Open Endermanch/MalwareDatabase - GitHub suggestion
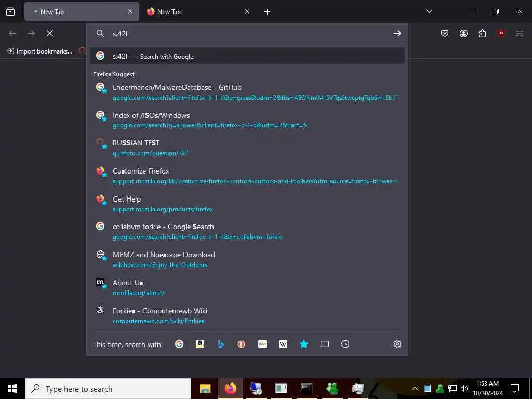 [x=247, y=92]
